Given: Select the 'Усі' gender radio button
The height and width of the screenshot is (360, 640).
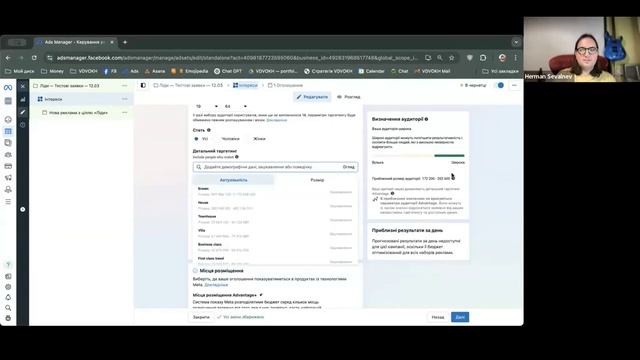Looking at the screenshot, I should 196,139.
